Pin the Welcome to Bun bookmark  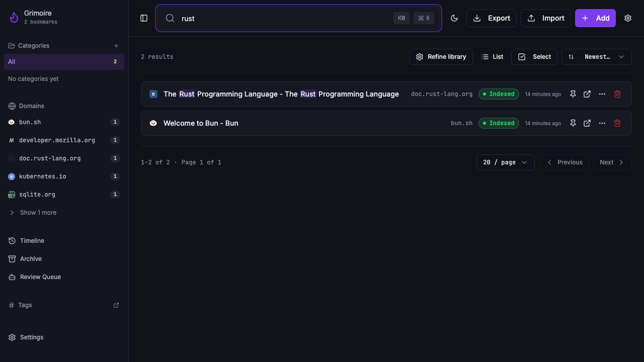point(573,123)
